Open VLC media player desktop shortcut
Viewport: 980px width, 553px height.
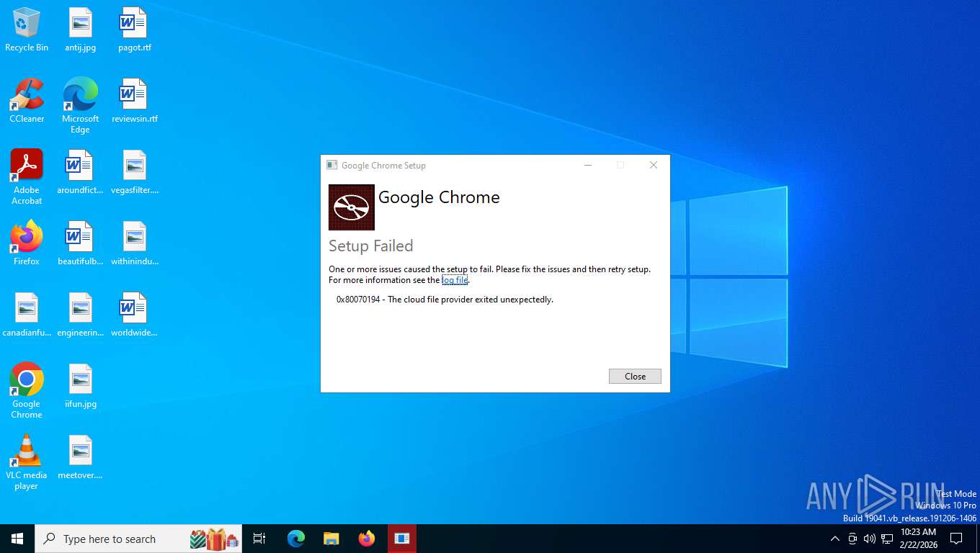coord(27,462)
